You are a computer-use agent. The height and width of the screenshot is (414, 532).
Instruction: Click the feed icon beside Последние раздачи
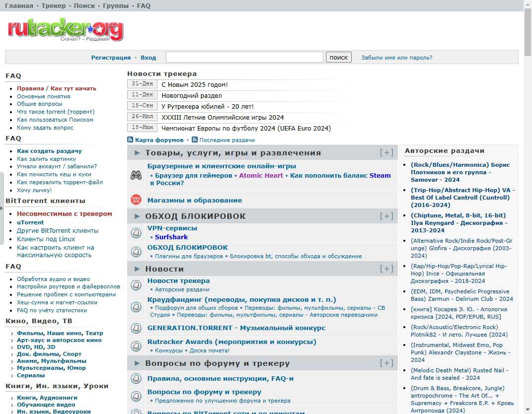click(194, 140)
